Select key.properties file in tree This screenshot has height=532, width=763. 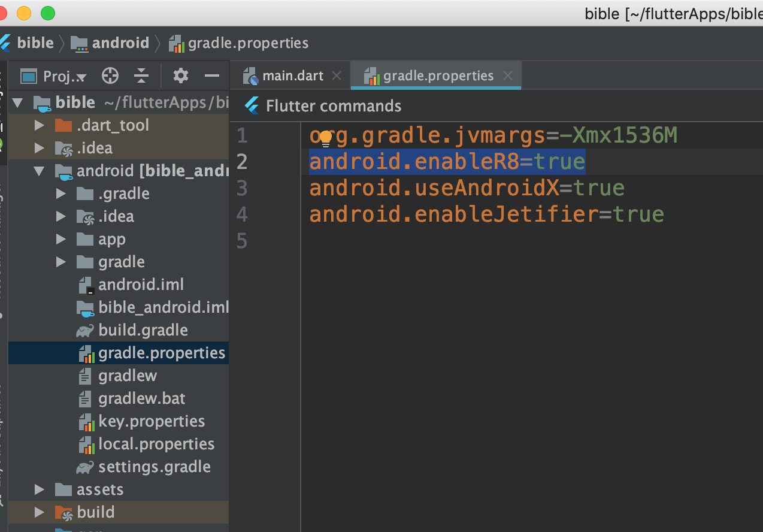[152, 422]
